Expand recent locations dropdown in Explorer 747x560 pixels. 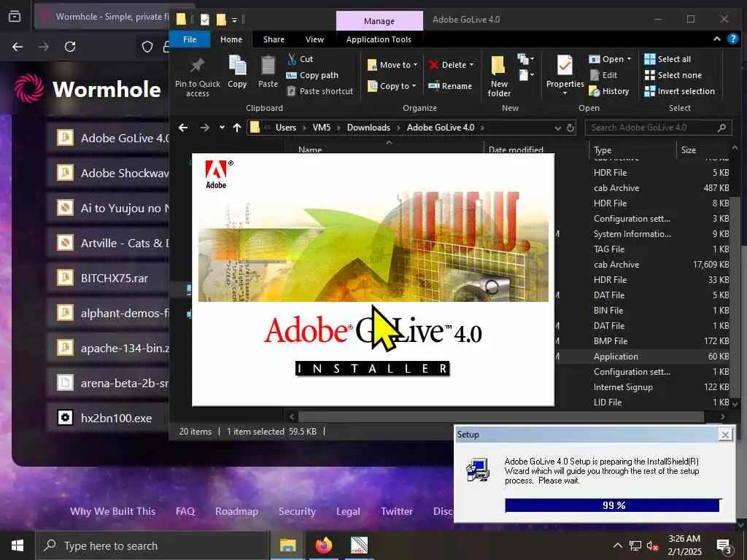point(222,128)
